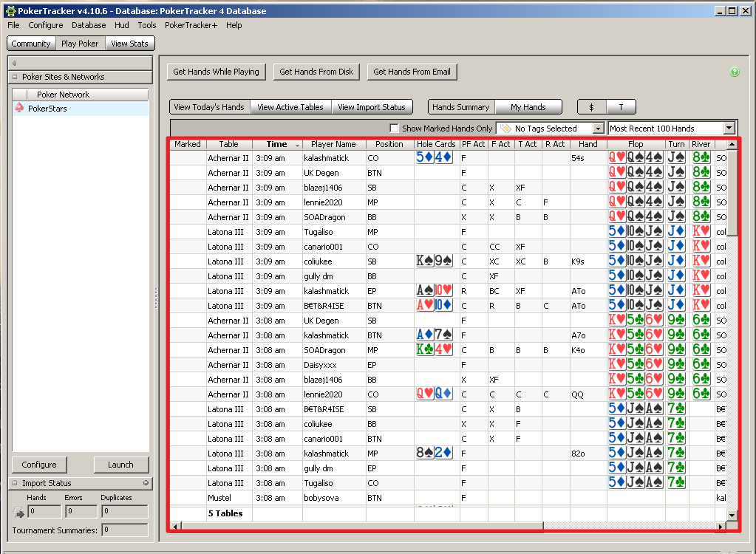Click the green help icon
Image resolution: width=756 pixels, height=554 pixels.
(x=735, y=72)
